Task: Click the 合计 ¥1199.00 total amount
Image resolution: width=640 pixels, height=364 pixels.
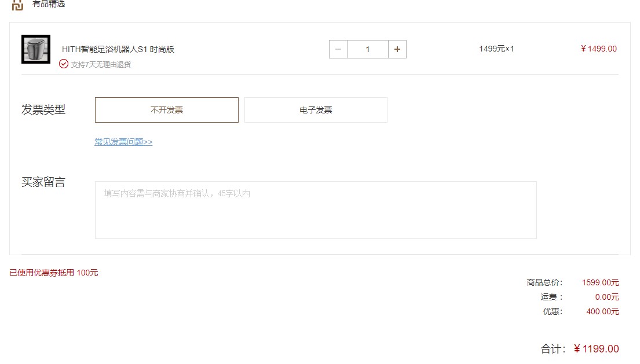Action: tap(597, 349)
